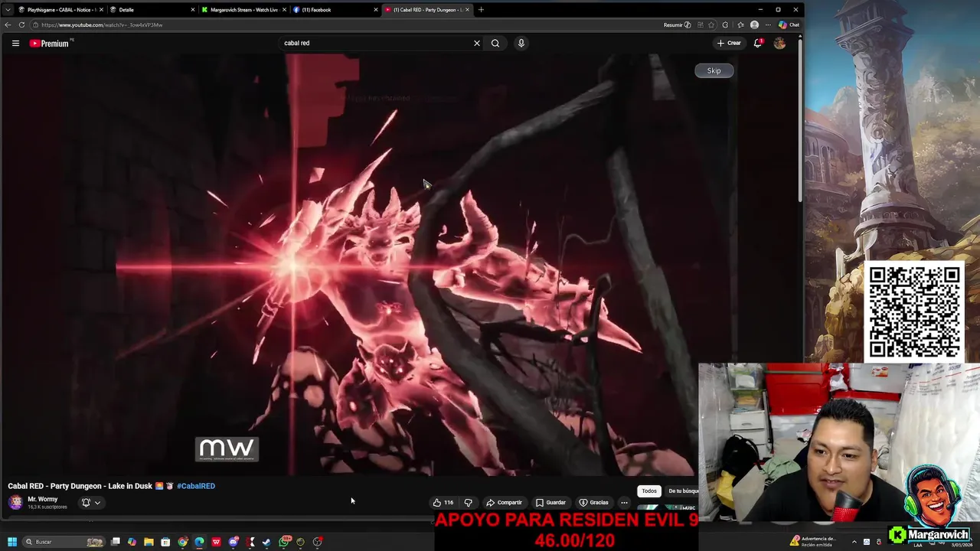Add page to favorites star icon
The image size is (980, 551).
click(x=711, y=24)
